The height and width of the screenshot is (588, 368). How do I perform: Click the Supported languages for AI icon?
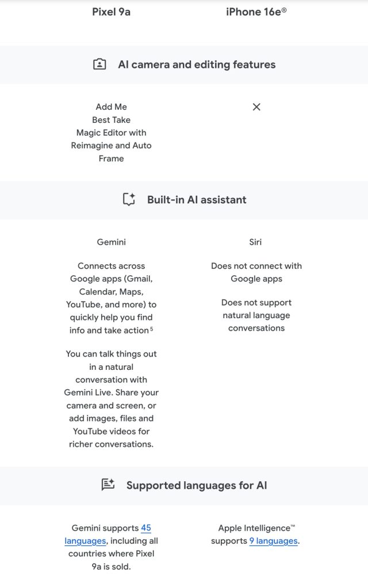(x=108, y=485)
